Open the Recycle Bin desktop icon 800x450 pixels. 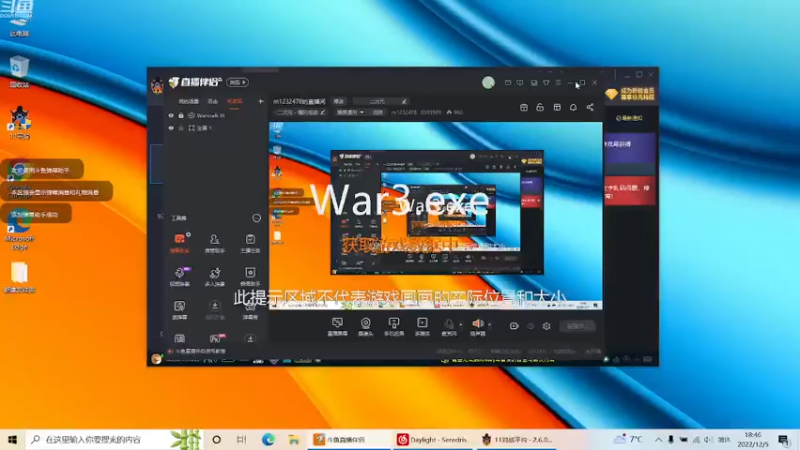19,71
